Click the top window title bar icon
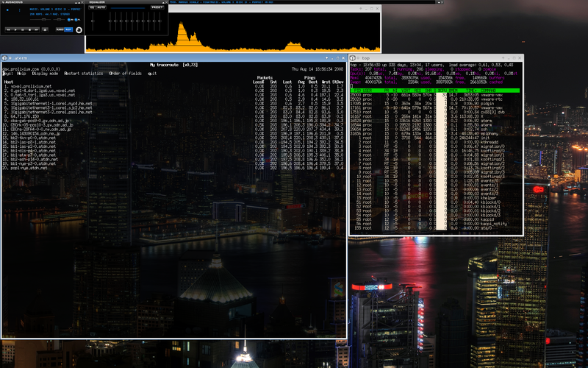Viewport: 588px width, 368px height. (354, 57)
